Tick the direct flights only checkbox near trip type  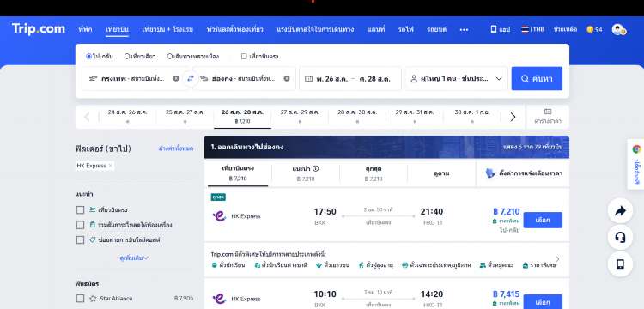[244, 56]
